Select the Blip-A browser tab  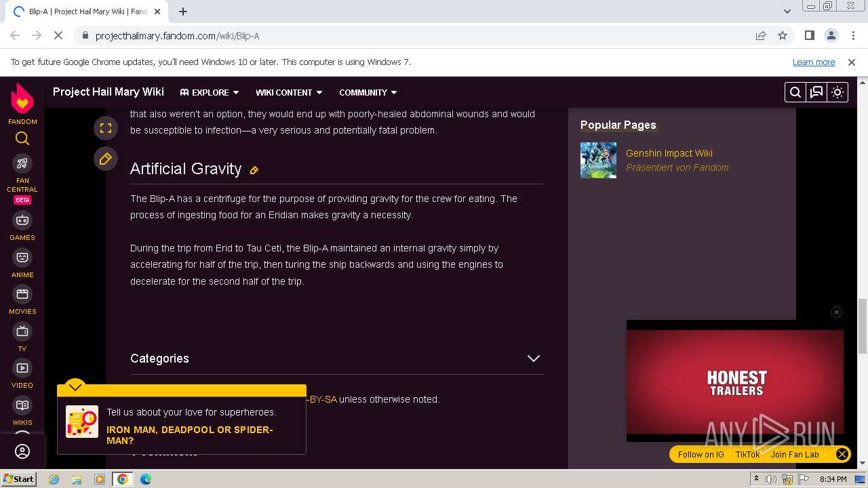[x=87, y=12]
